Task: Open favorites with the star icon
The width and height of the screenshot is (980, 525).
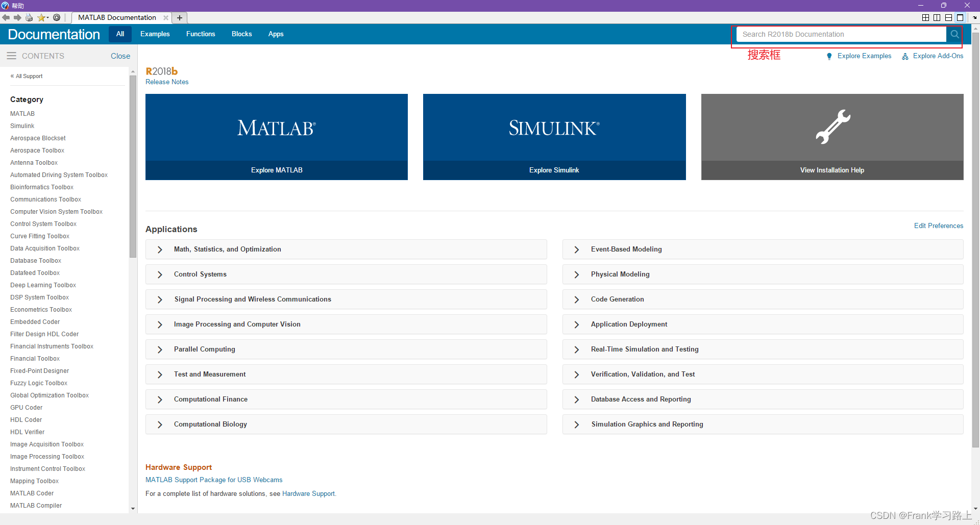Action: click(42, 17)
